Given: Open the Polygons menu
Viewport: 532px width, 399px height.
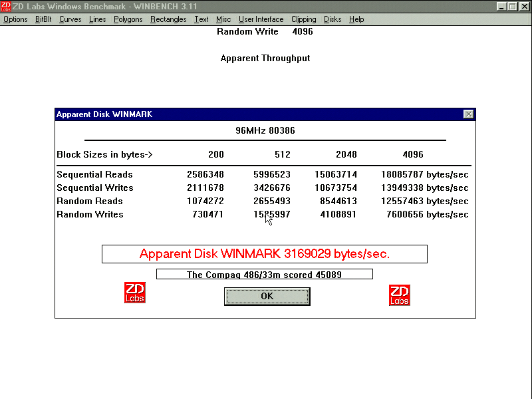Looking at the screenshot, I should tap(128, 19).
